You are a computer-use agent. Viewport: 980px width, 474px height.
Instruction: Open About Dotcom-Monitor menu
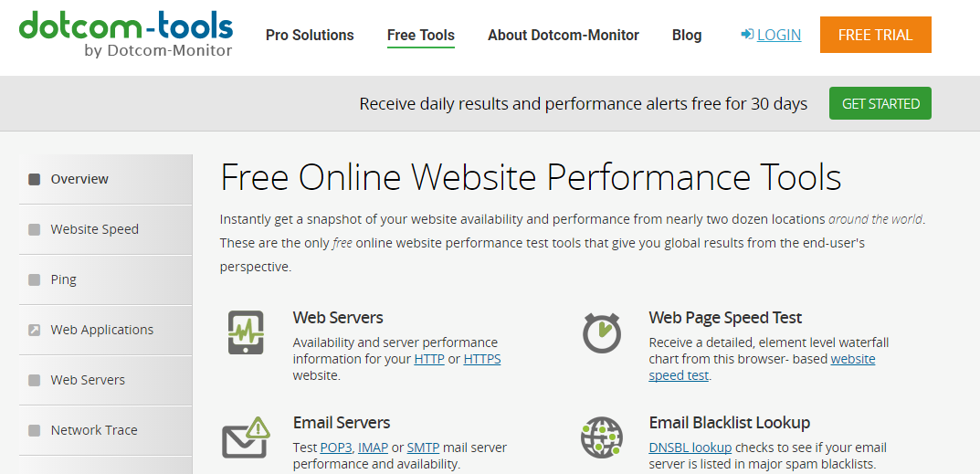point(564,35)
